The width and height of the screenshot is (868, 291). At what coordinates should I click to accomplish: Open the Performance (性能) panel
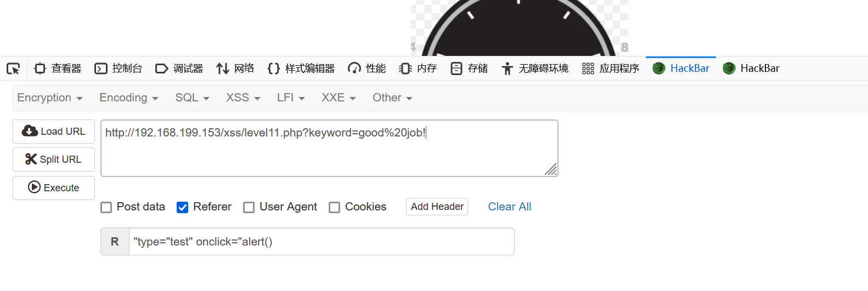(x=367, y=69)
